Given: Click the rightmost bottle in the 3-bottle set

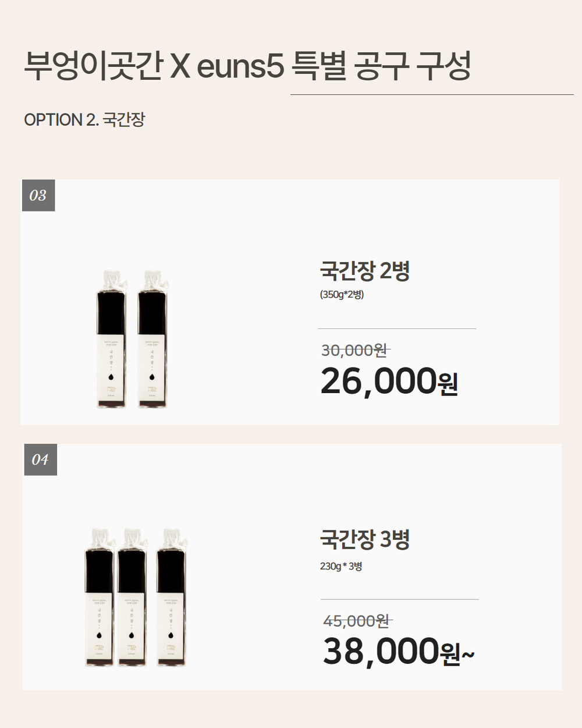Looking at the screenshot, I should [x=172, y=600].
